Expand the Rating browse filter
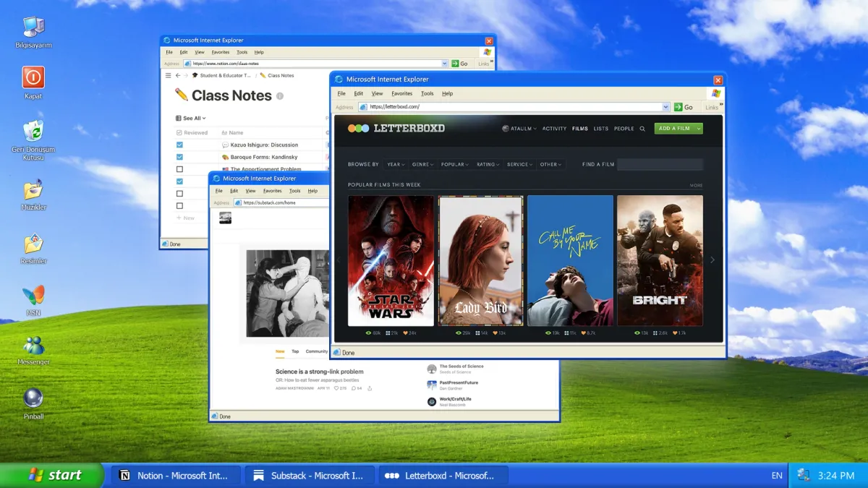868x488 pixels. pyautogui.click(x=488, y=165)
